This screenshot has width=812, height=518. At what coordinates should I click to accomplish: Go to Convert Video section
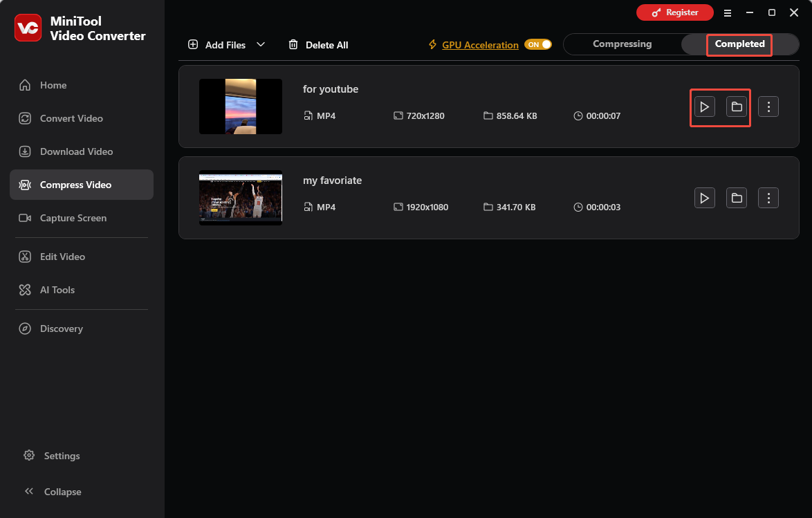coord(82,118)
